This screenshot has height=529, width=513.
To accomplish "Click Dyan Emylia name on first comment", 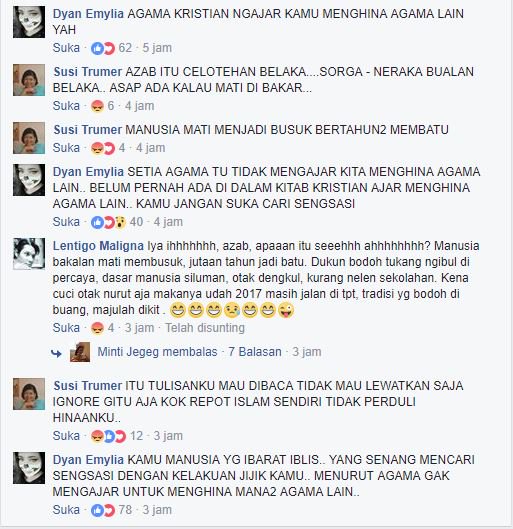I will pyautogui.click(x=88, y=14).
